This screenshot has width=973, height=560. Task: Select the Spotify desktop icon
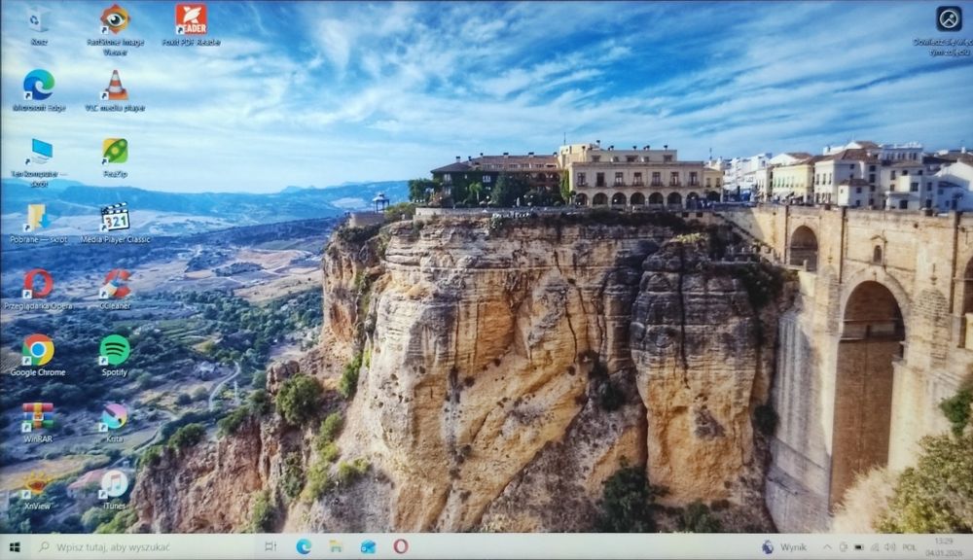114,356
